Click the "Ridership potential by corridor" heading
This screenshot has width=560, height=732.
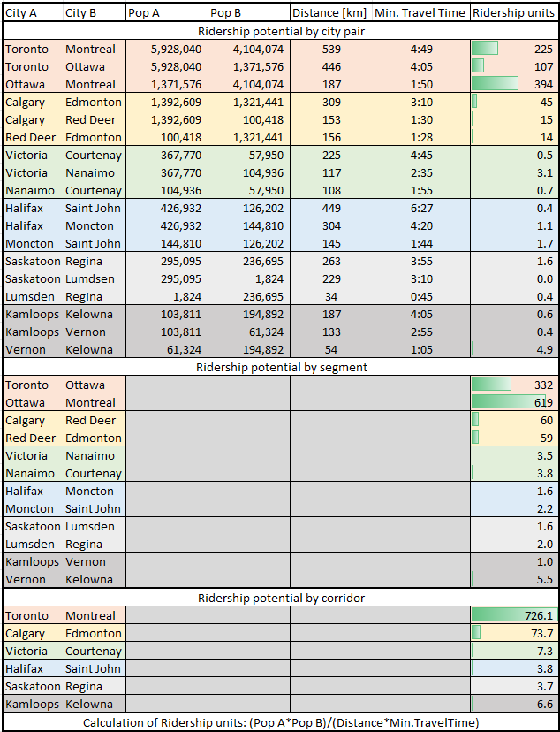click(x=280, y=598)
